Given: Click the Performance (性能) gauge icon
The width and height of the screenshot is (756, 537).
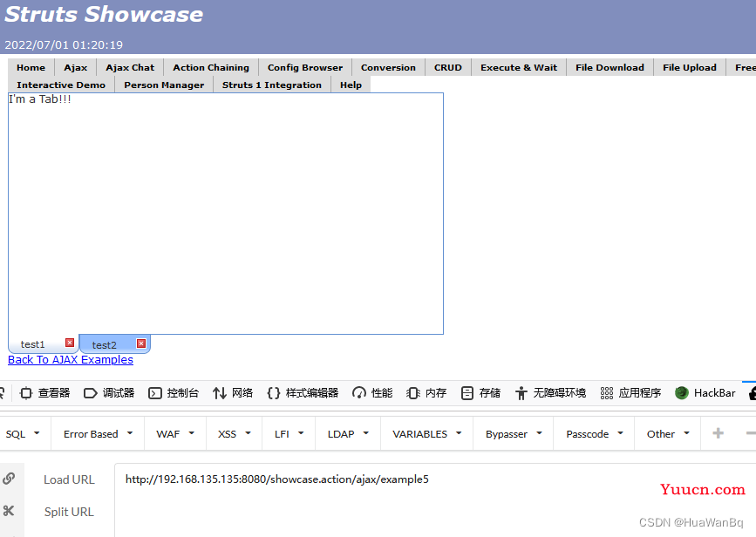Looking at the screenshot, I should point(358,393).
